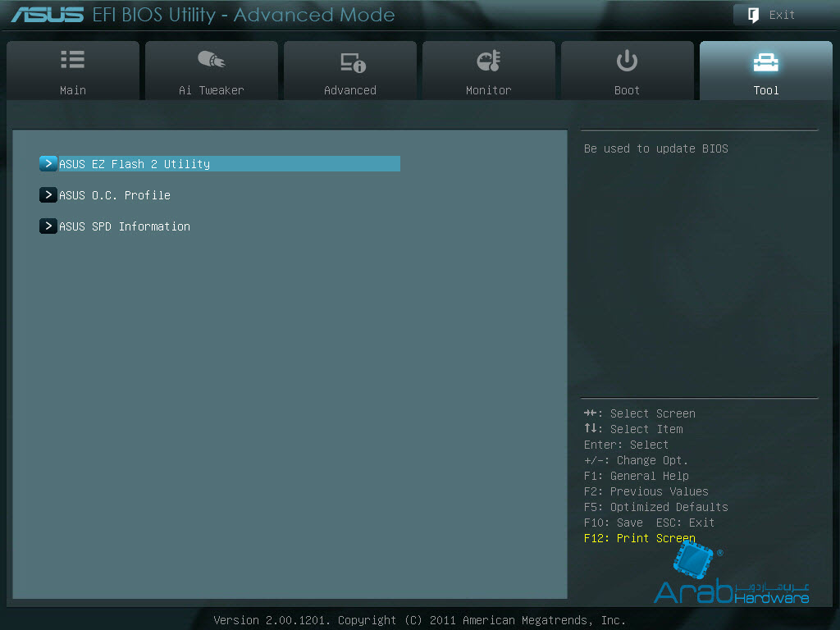Viewport: 840px width, 630px height.
Task: Open the Ai Tweaker tab
Action: 212,71
